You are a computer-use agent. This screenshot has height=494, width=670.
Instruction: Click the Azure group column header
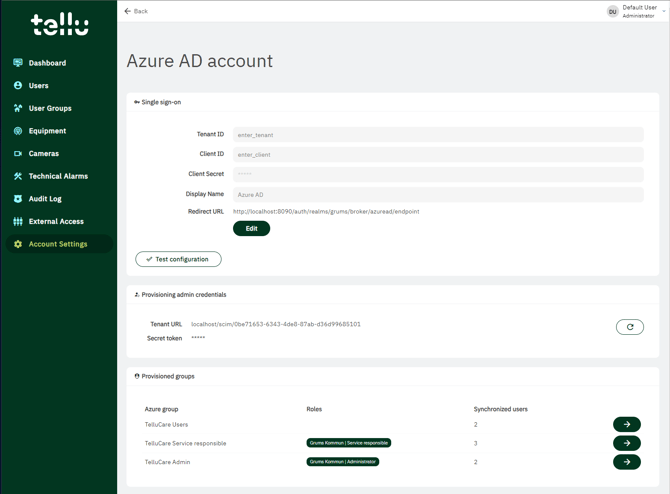pos(162,409)
